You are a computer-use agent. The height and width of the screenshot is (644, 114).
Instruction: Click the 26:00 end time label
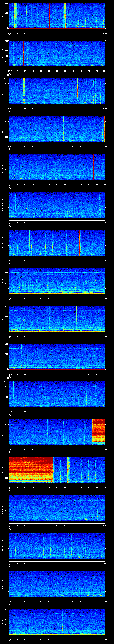click(x=105, y=374)
